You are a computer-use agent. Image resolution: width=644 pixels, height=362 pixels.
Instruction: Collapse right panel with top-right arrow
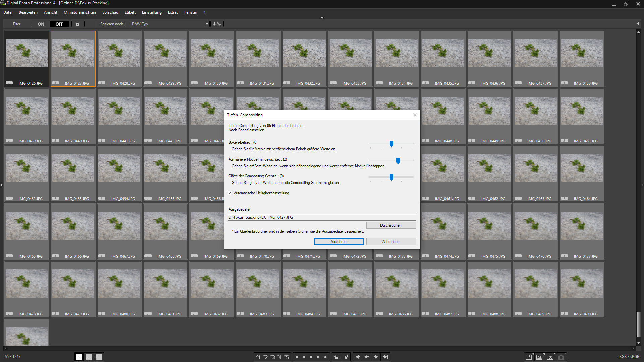[638, 24]
